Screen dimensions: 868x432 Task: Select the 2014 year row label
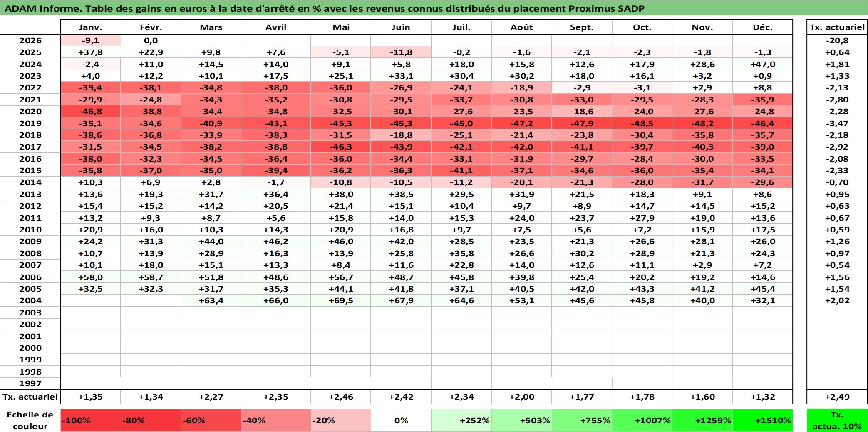[30, 182]
